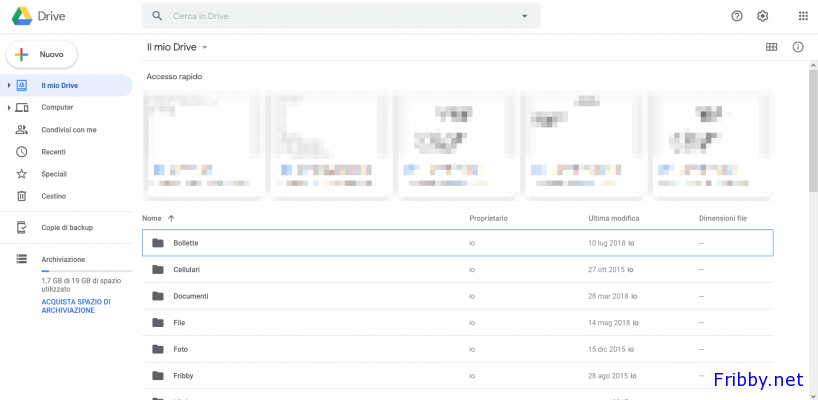The image size is (818, 400).
Task: Open Settings gear icon
Action: [x=763, y=16]
